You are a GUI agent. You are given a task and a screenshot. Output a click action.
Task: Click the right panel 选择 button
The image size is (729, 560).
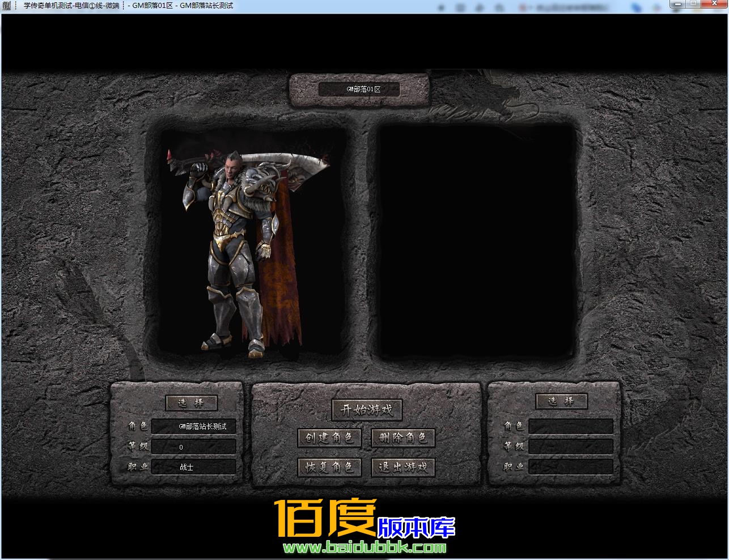pos(561,401)
